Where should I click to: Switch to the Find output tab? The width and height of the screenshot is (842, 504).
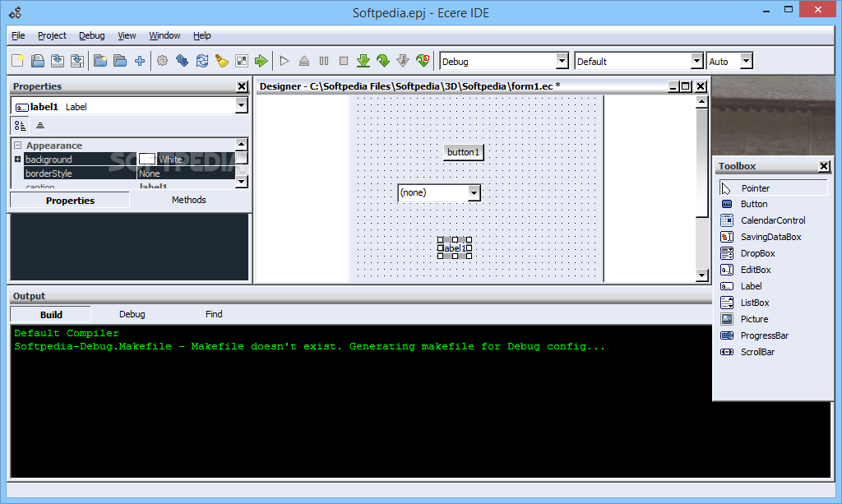(214, 314)
